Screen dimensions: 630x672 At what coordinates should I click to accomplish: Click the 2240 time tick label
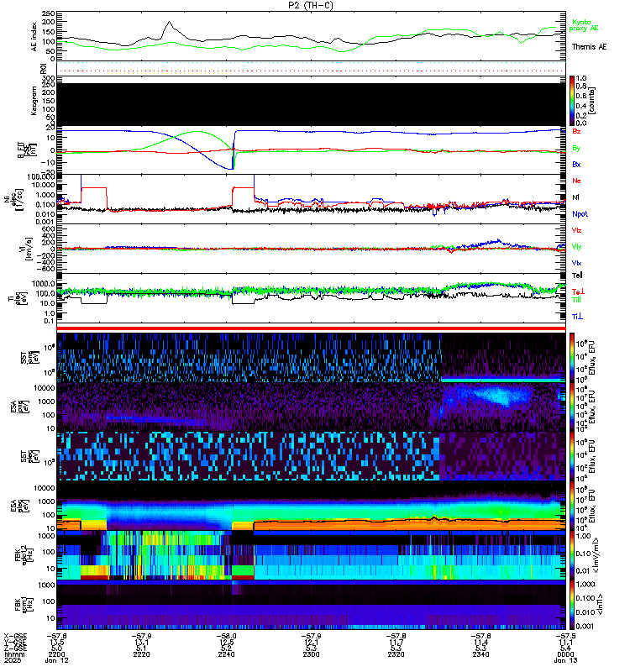226,654
